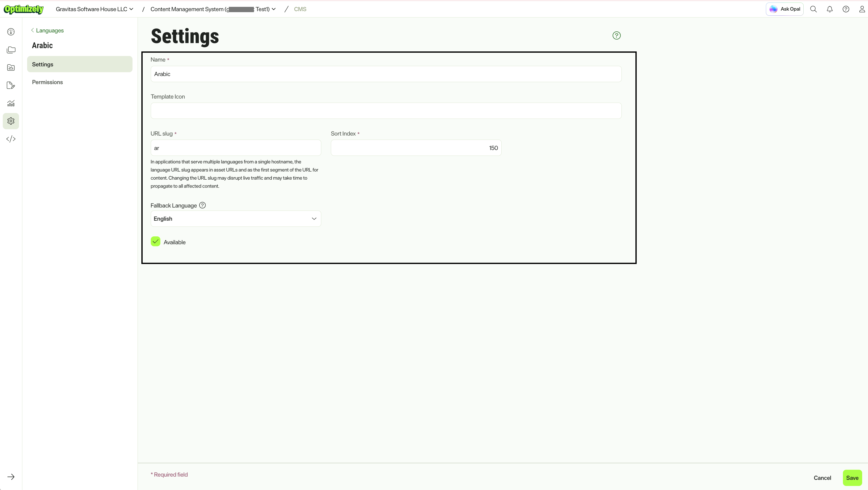Click the Save button
Screen dimensions: 868x490
point(852,478)
